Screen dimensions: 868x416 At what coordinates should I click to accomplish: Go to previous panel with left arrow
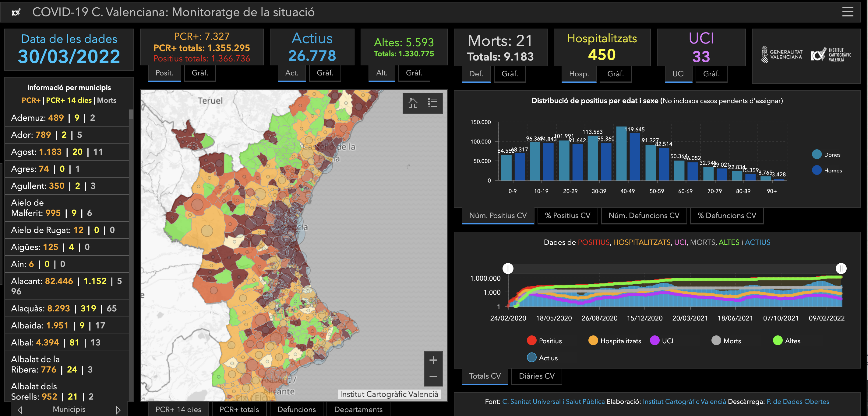click(20, 410)
